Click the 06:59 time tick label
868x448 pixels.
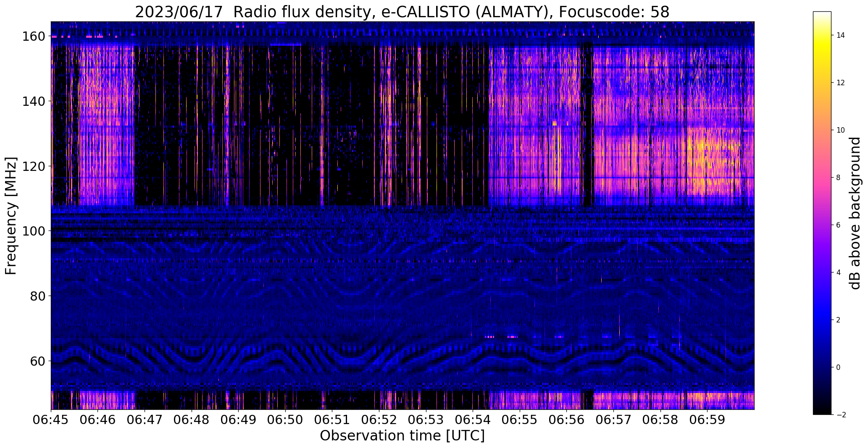tap(707, 419)
